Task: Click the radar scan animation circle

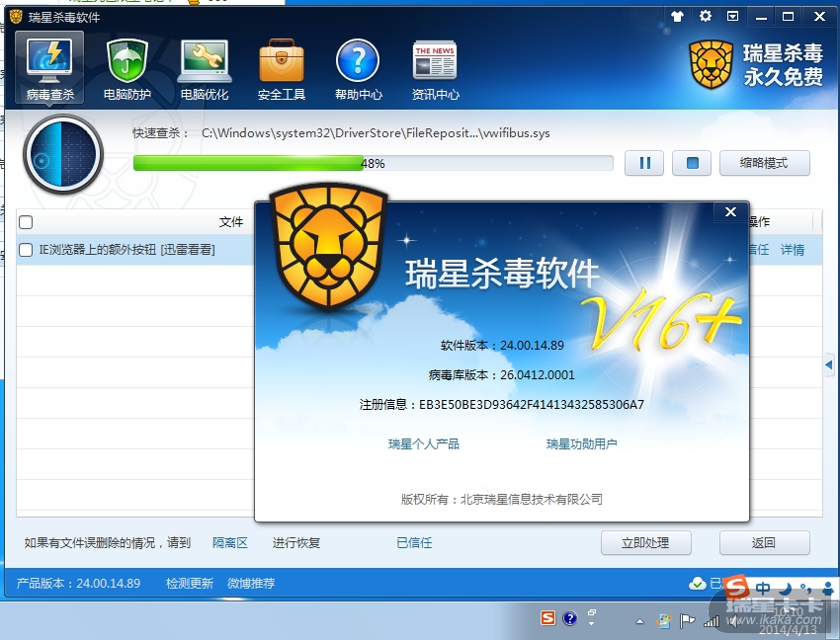Action: [63, 154]
